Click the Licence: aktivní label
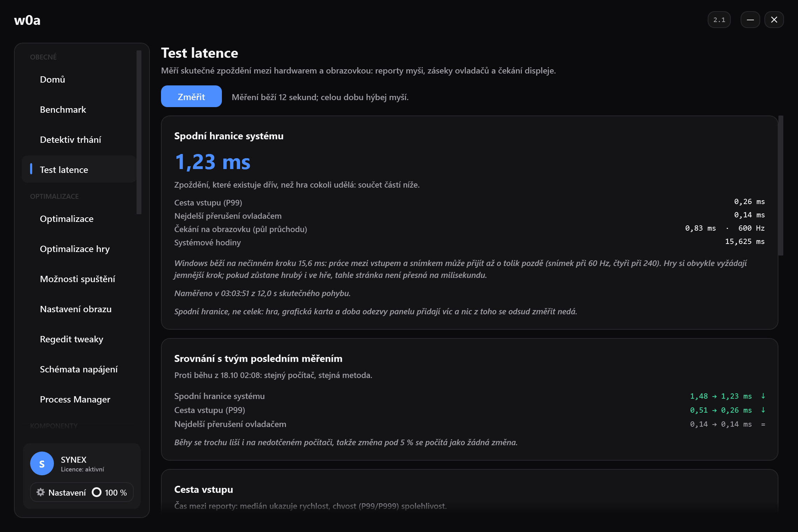This screenshot has height=532, width=798. click(83, 469)
